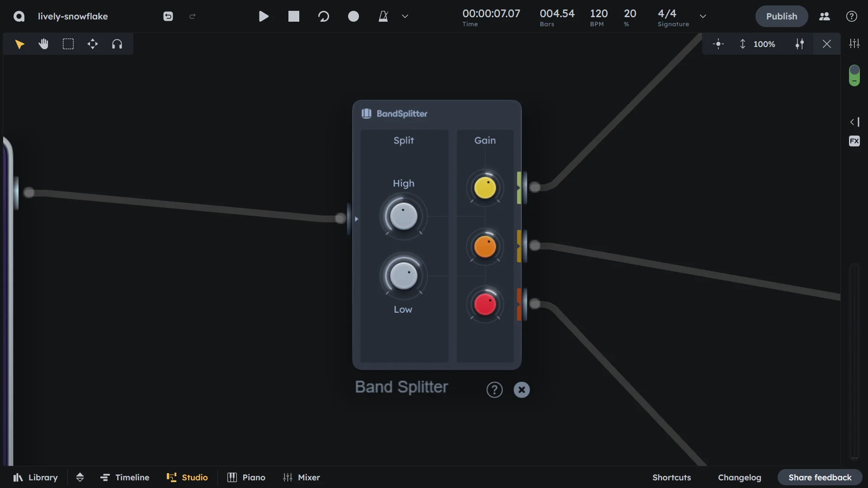Click the Publish button

[781, 16]
